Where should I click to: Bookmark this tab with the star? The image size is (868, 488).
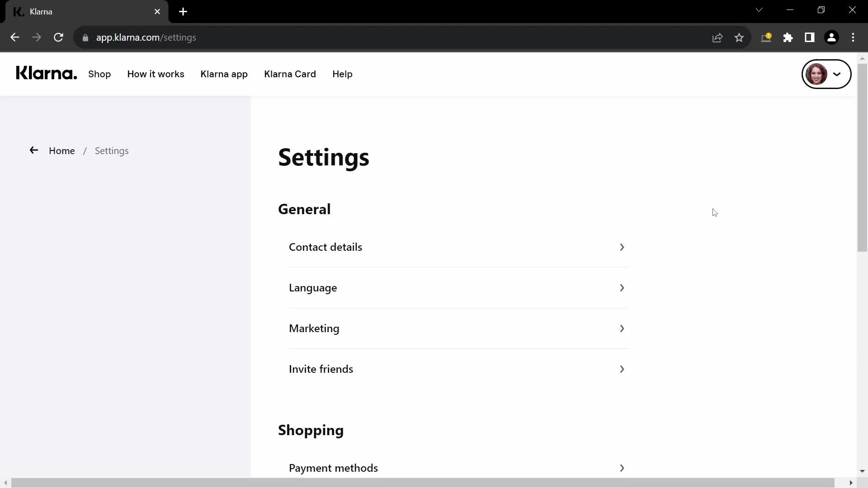coord(739,38)
